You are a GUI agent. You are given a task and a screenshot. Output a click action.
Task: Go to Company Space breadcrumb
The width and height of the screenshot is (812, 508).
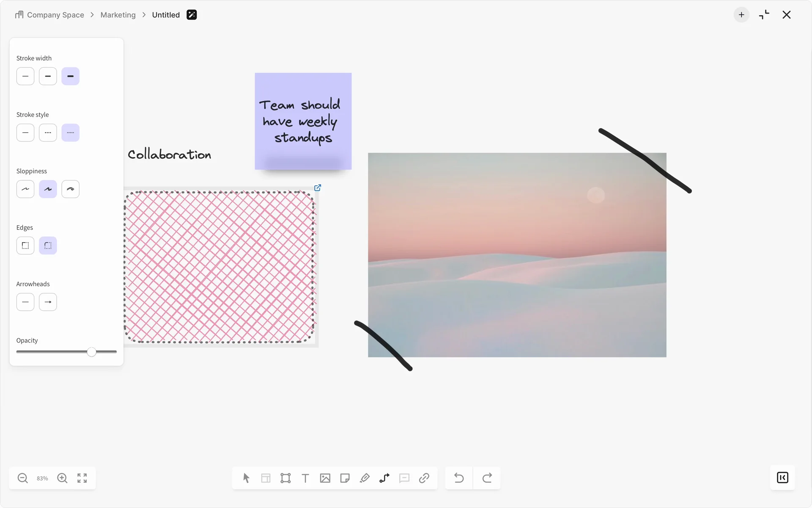pos(55,15)
